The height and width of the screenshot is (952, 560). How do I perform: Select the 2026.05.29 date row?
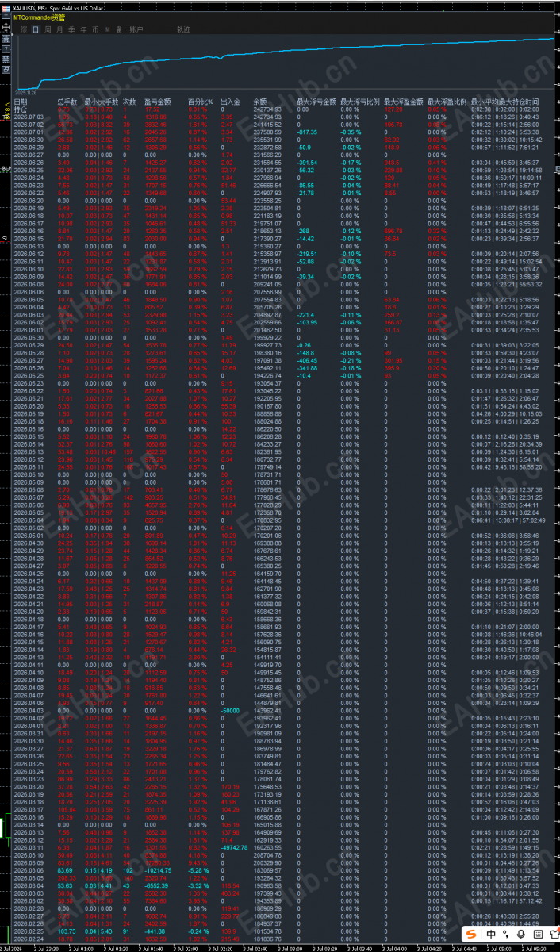[x=29, y=344]
